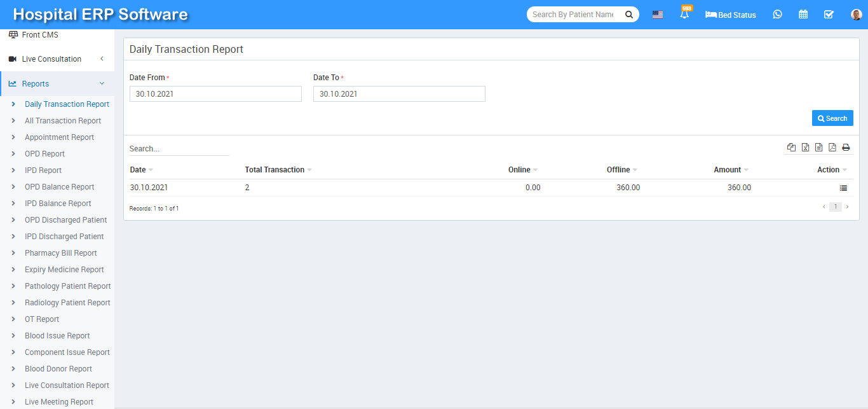Click the Date From field
The image size is (868, 409).
click(x=215, y=94)
